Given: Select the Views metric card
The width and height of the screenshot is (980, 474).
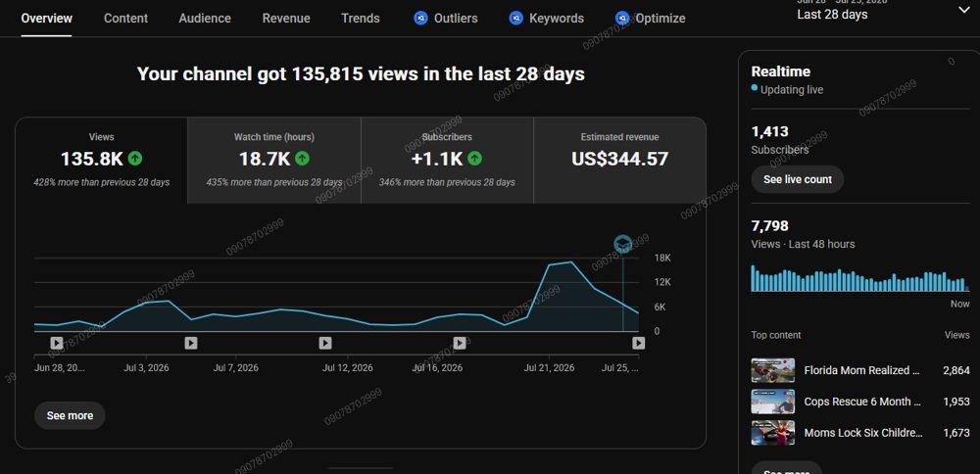Looking at the screenshot, I should [101, 161].
